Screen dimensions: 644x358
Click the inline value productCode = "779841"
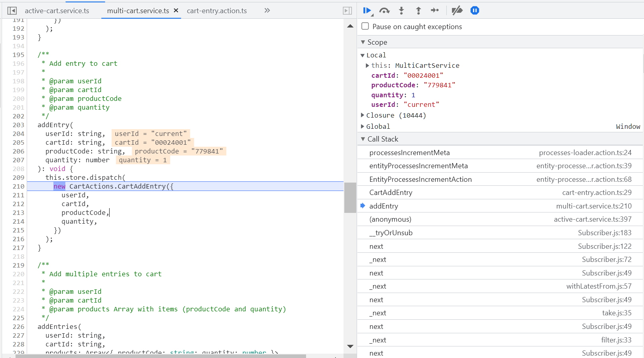179,151
